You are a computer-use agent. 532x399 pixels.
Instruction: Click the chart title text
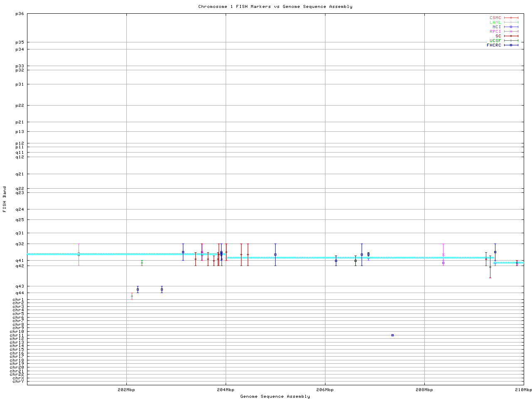275,7
